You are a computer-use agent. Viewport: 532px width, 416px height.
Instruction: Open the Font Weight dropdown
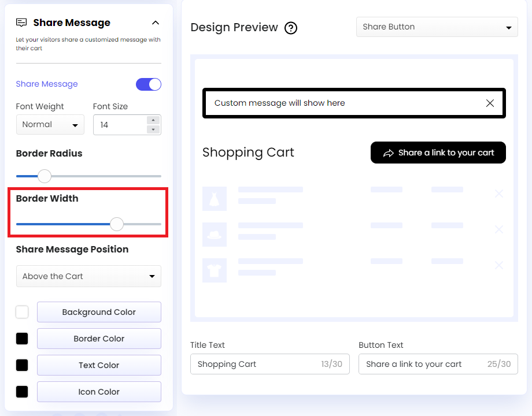point(50,124)
